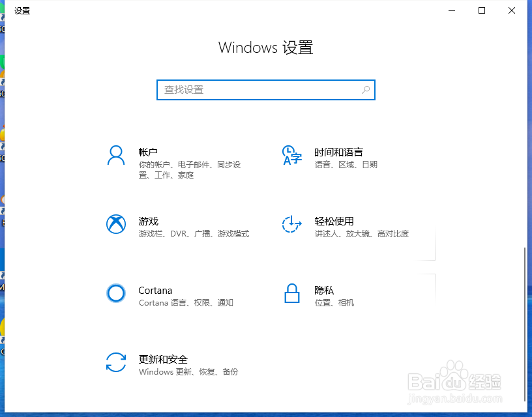This screenshot has height=417, width=532.
Task: Minimize the 设置 window
Action: [452, 10]
